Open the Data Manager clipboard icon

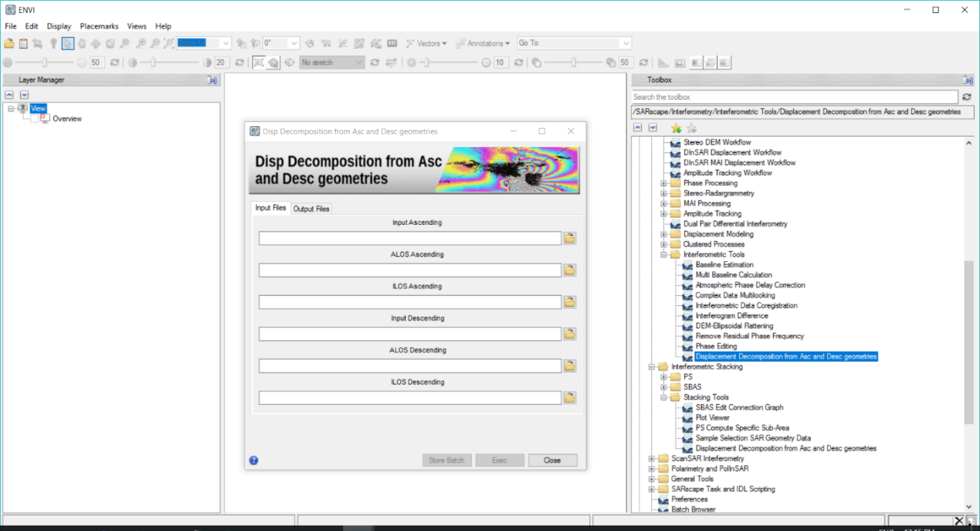coord(23,43)
